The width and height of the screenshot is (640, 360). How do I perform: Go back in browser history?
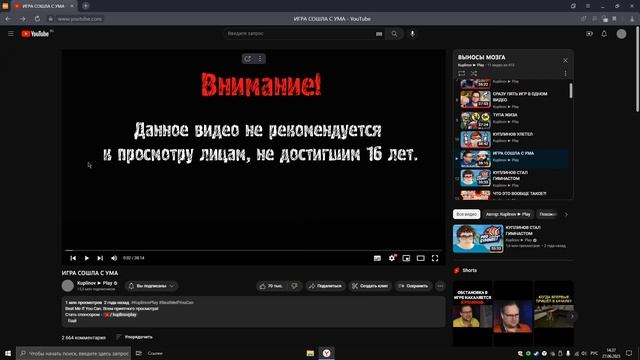8,19
